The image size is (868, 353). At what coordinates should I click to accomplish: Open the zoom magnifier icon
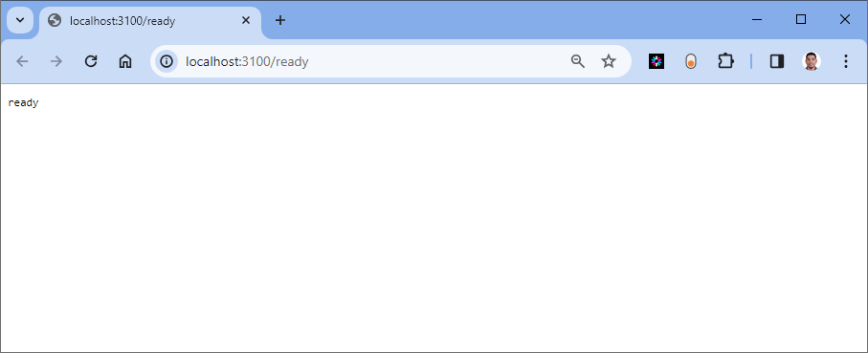pyautogui.click(x=578, y=61)
